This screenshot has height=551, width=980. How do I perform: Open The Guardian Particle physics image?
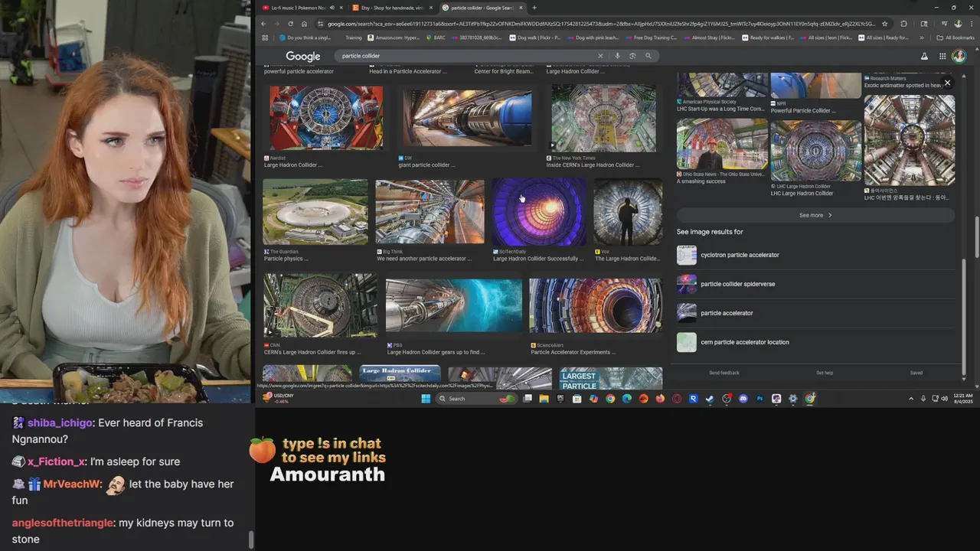pyautogui.click(x=315, y=212)
